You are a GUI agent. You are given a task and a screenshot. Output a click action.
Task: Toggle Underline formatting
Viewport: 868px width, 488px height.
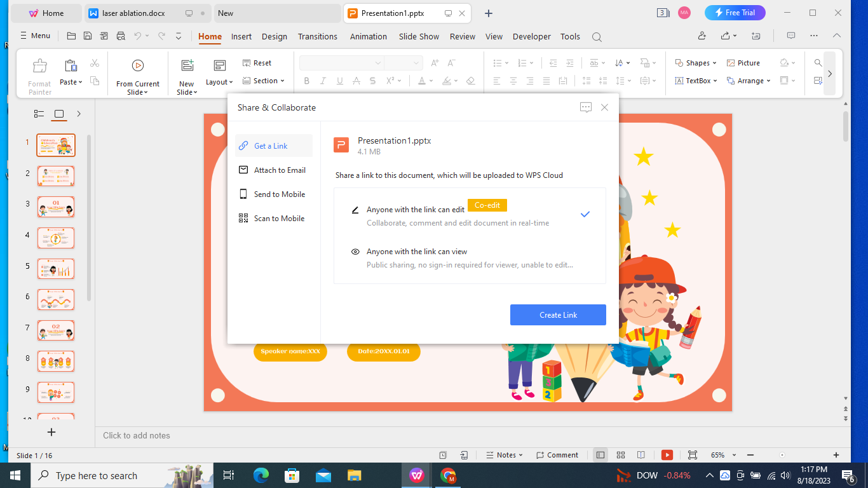[x=340, y=81]
